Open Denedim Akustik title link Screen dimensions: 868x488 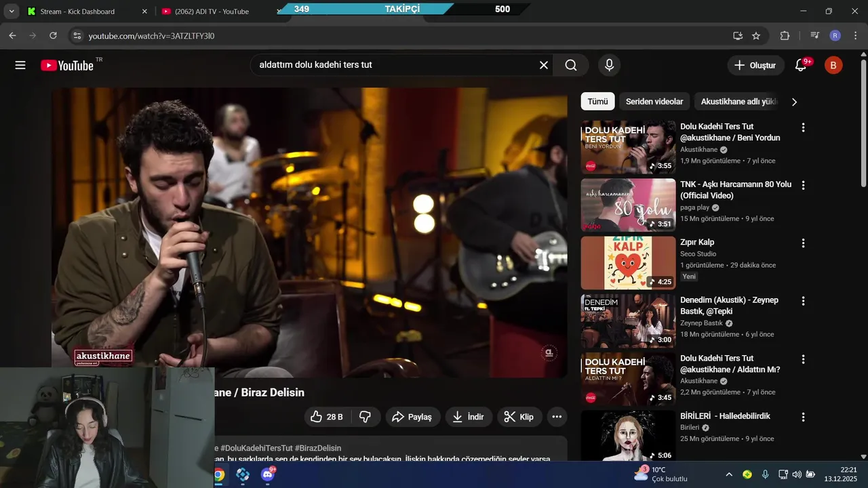(x=729, y=306)
